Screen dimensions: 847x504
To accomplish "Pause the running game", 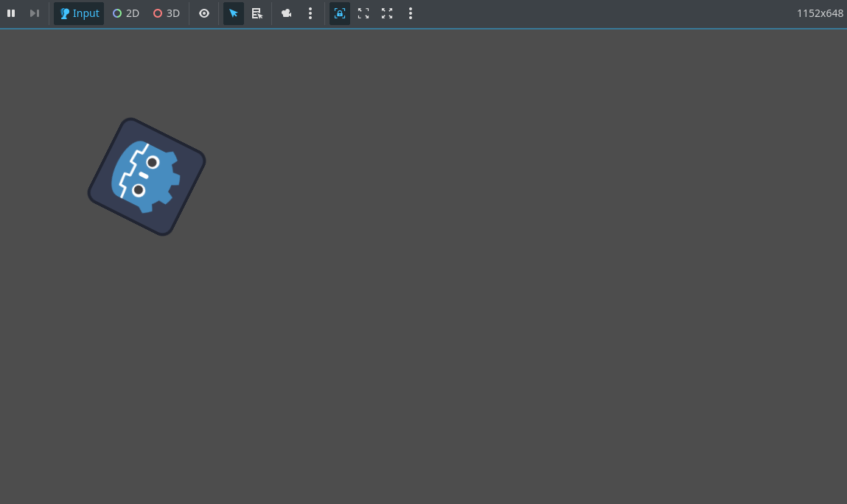I will click(x=11, y=13).
